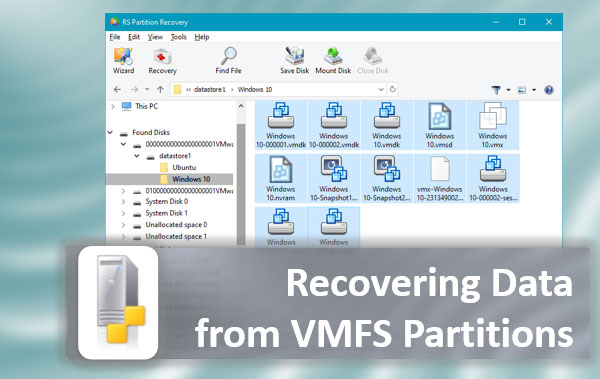This screenshot has height=379, width=600.
Task: Click the Recovery toolbar icon
Action: (162, 60)
